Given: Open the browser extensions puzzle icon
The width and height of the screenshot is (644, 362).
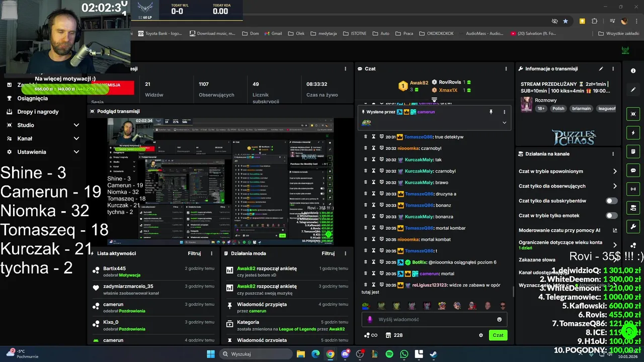Looking at the screenshot, I should click(594, 21).
